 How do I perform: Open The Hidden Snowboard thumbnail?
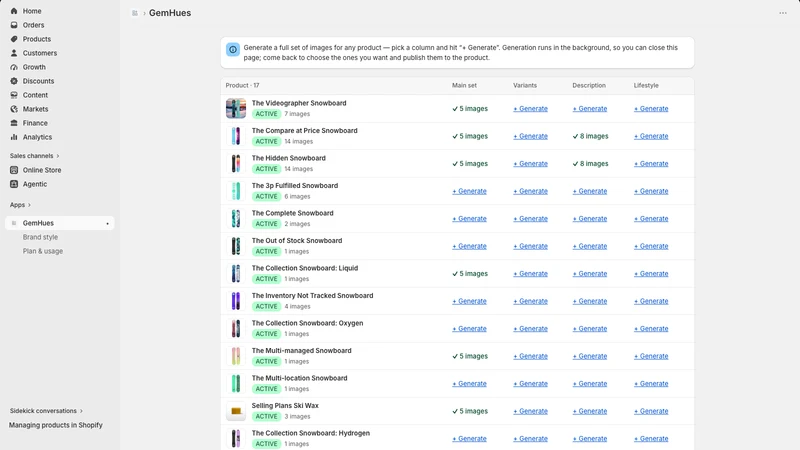pyautogui.click(x=236, y=164)
